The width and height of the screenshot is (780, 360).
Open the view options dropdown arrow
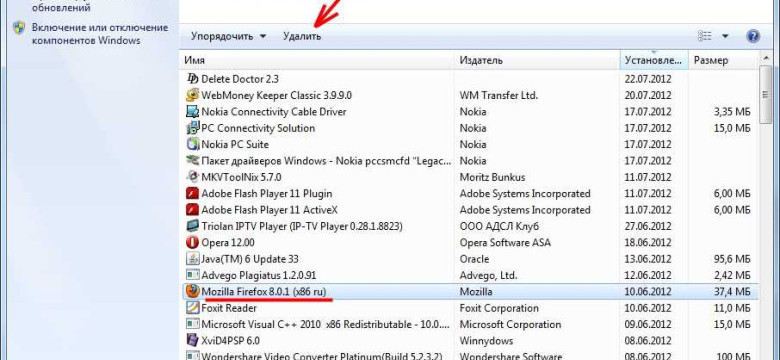(725, 36)
